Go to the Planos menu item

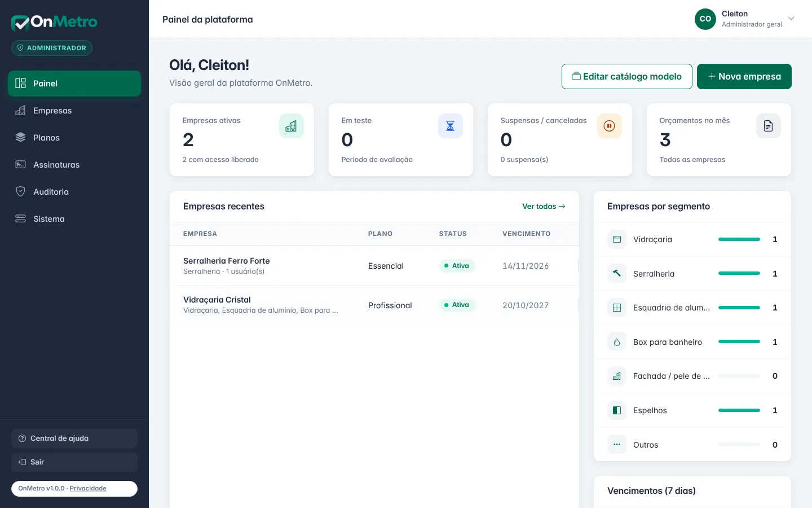(74, 138)
